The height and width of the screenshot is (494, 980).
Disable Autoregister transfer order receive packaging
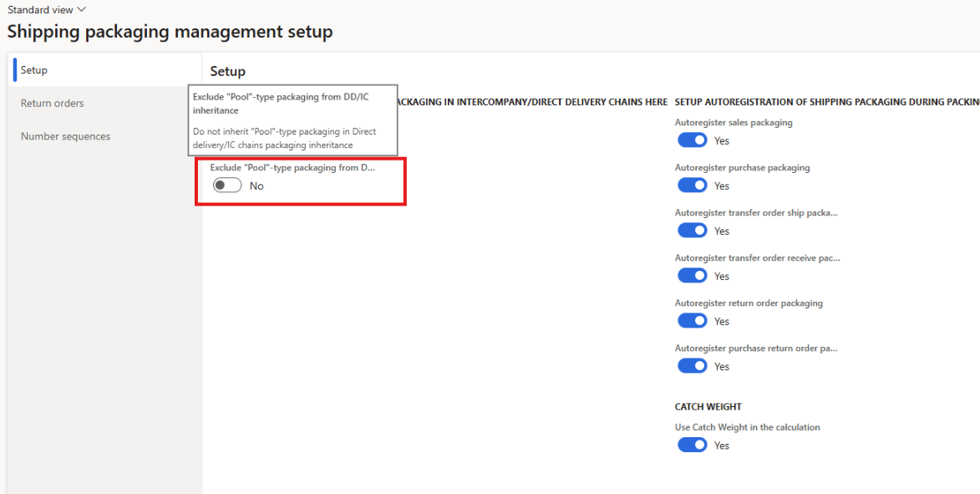pos(692,275)
